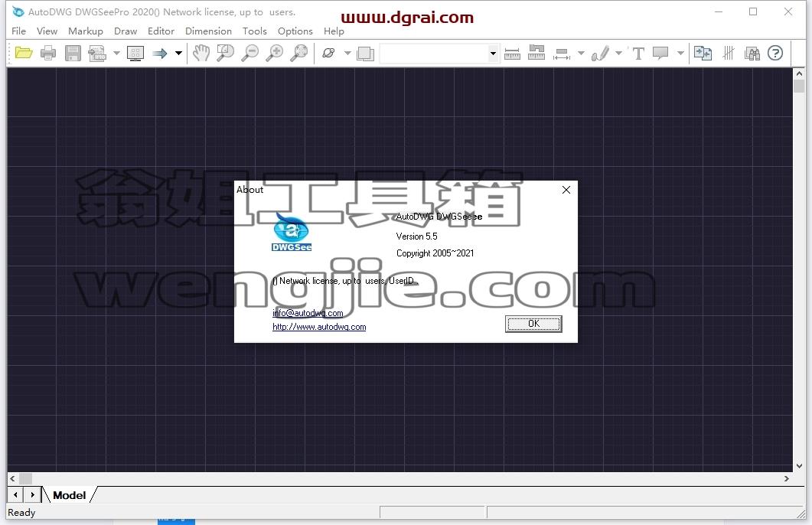Expand the comment bubble dropdown arrow
Screen dimensions: 812x525
click(680, 53)
